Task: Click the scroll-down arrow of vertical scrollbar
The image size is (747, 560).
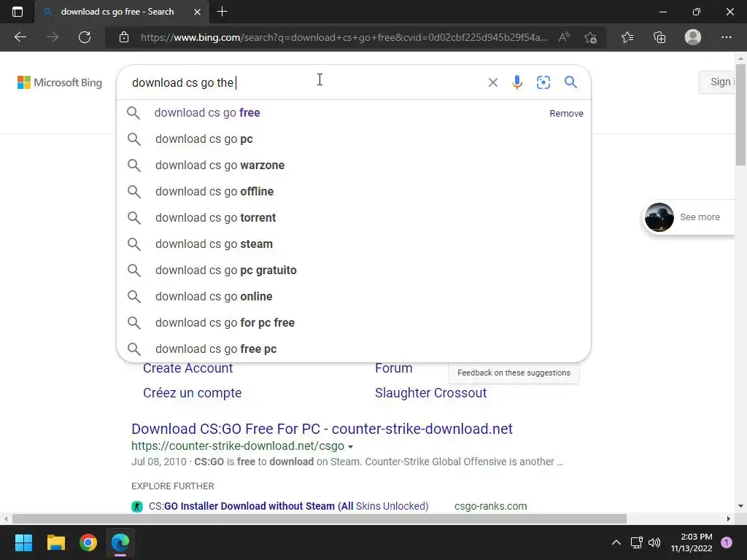Action: (x=741, y=506)
